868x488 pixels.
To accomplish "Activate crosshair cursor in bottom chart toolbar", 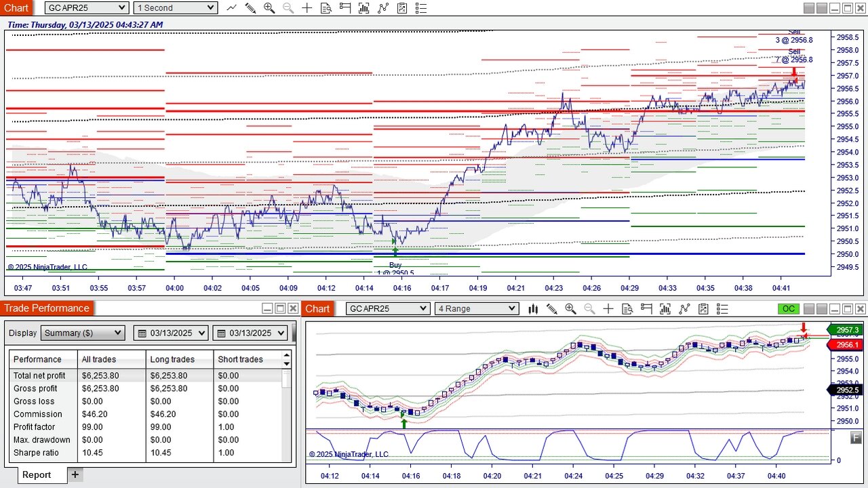I will (x=608, y=308).
